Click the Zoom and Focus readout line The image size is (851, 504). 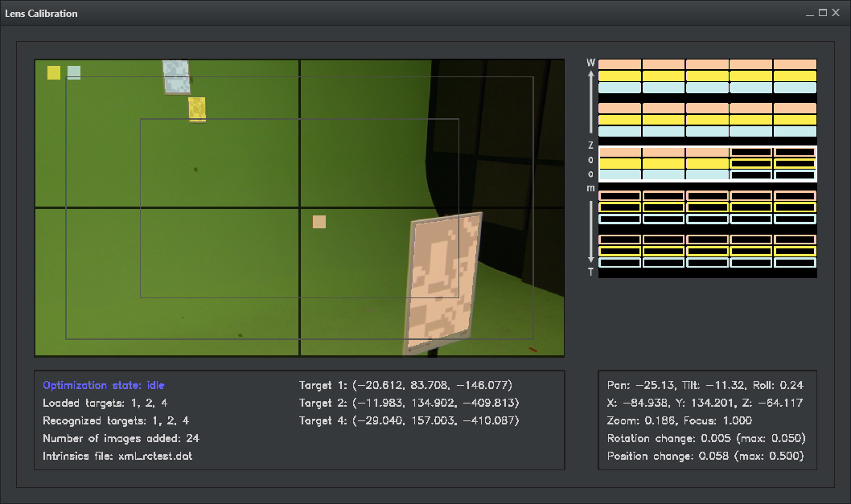point(680,420)
